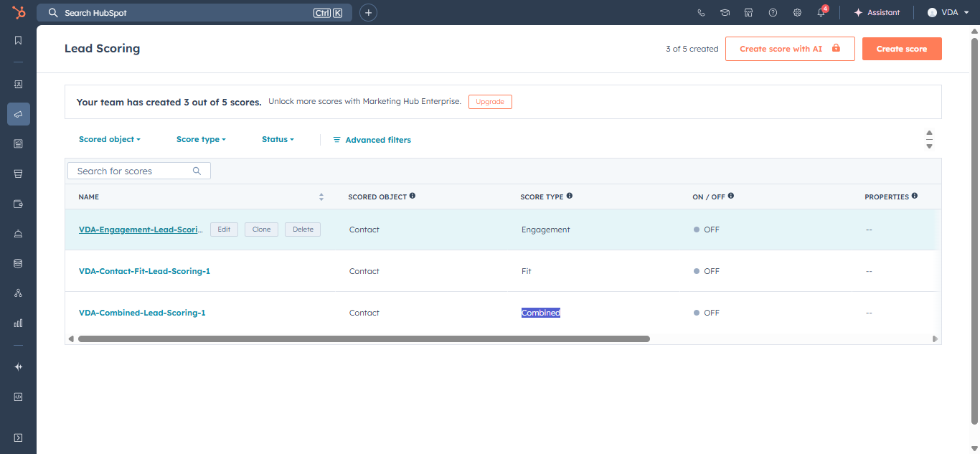This screenshot has height=454, width=980.
Task: Delete the VDA-Engagement lead score
Action: [x=303, y=230]
